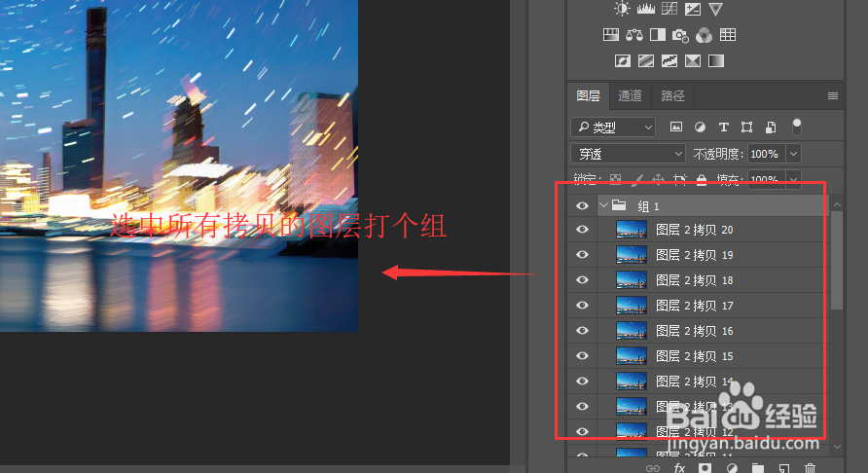Hide the 组 1 group

582,206
